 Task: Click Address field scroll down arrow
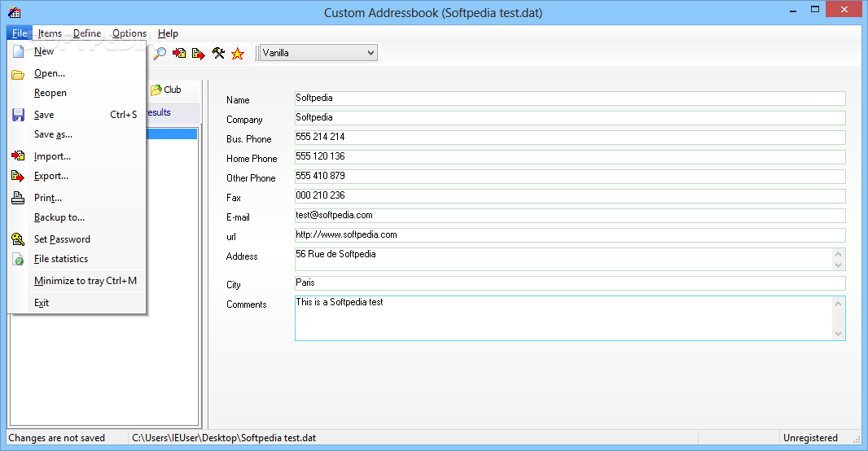[x=838, y=265]
